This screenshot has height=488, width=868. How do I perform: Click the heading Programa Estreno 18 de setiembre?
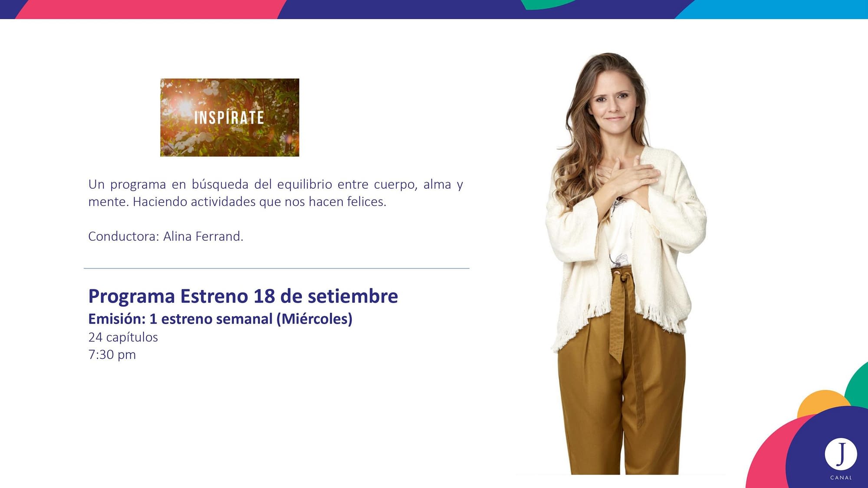(243, 296)
